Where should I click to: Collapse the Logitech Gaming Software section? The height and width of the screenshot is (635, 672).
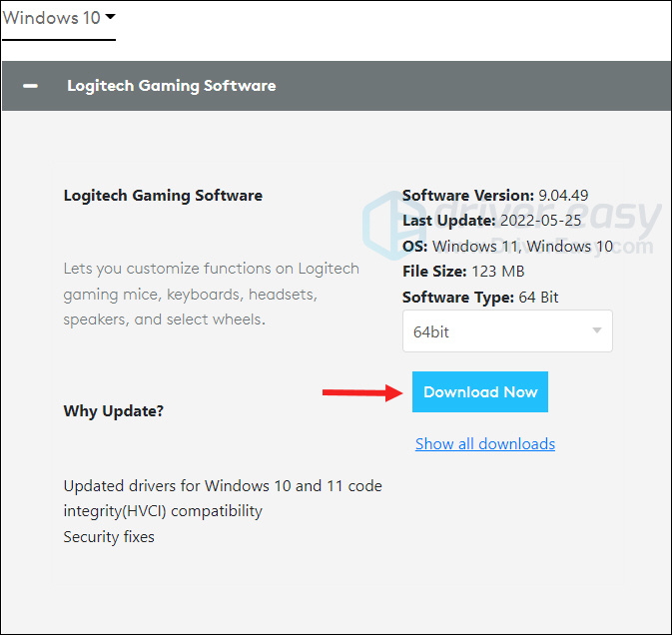coord(30,86)
